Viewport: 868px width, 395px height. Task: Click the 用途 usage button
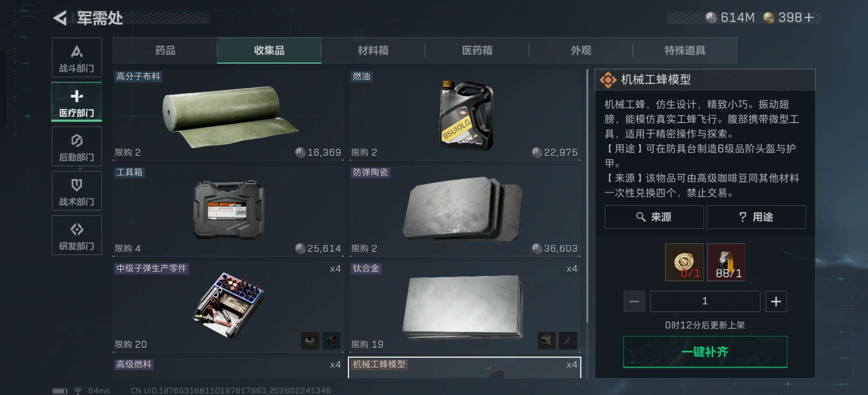click(x=756, y=217)
